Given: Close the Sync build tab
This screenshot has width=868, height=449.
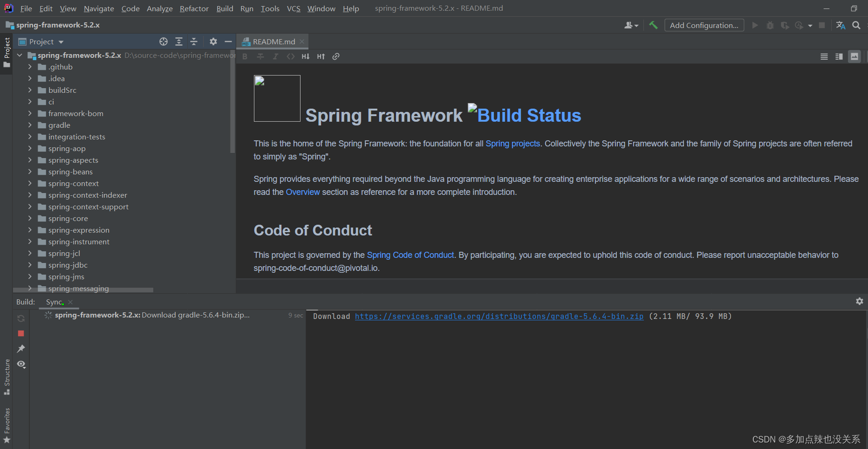Looking at the screenshot, I should [70, 302].
